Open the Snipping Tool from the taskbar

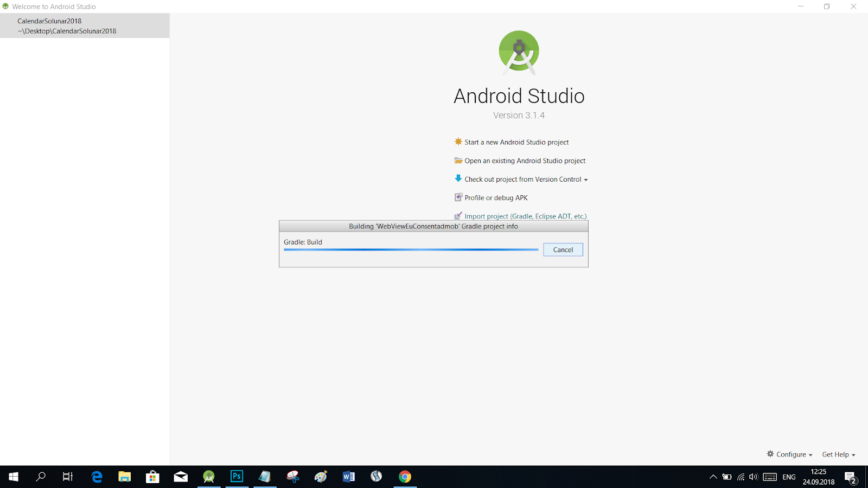click(x=293, y=477)
